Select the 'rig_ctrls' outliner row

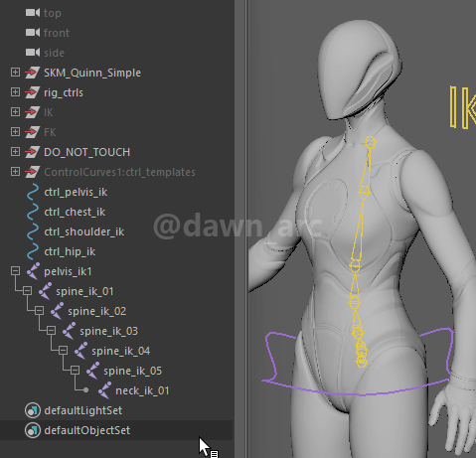coord(116,92)
